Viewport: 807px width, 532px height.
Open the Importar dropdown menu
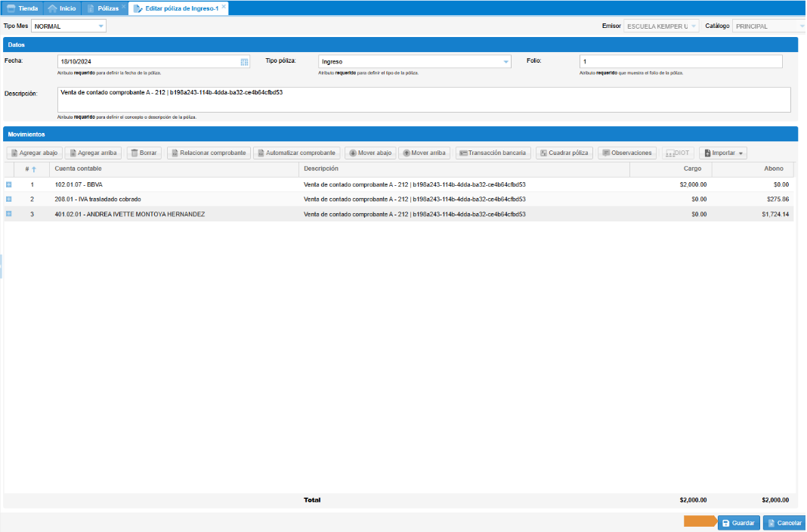pos(723,153)
